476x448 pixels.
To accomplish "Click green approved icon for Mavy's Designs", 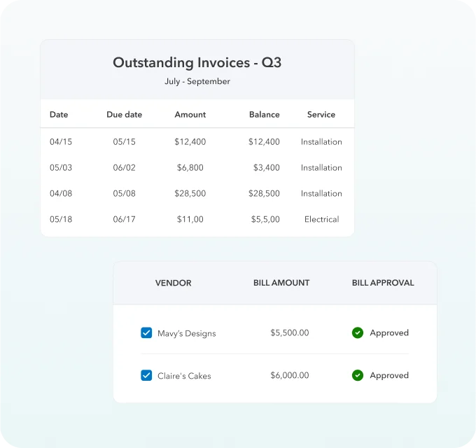I will [358, 332].
